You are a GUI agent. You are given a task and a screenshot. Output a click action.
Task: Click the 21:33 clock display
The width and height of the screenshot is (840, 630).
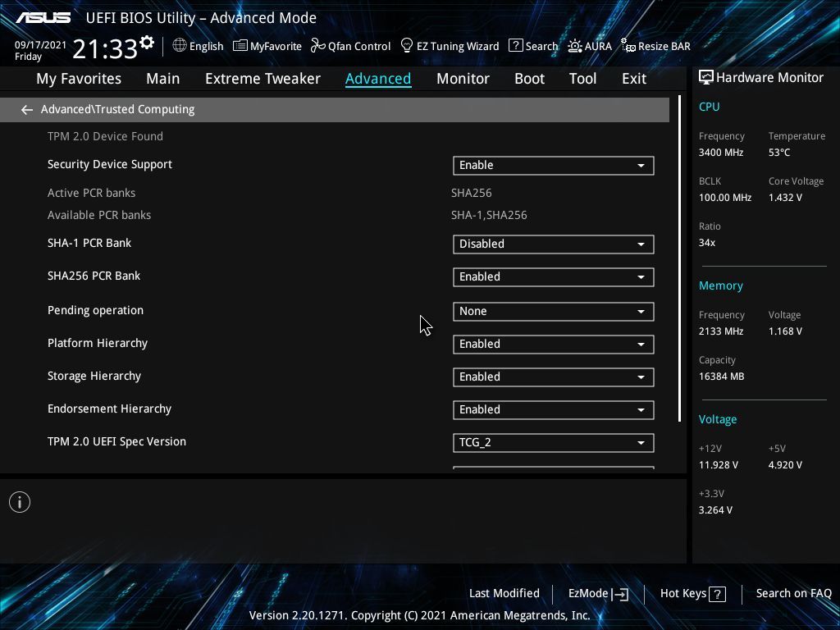105,49
